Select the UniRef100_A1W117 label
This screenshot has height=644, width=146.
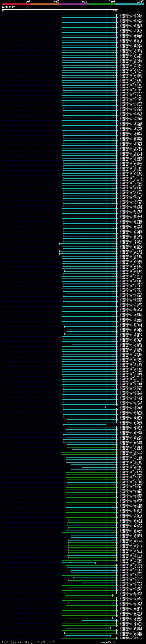pos(131,618)
